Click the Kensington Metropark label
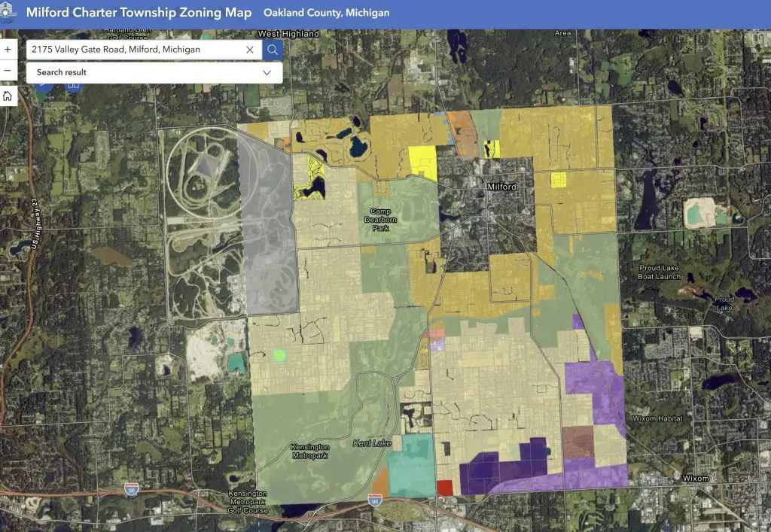 [309, 451]
